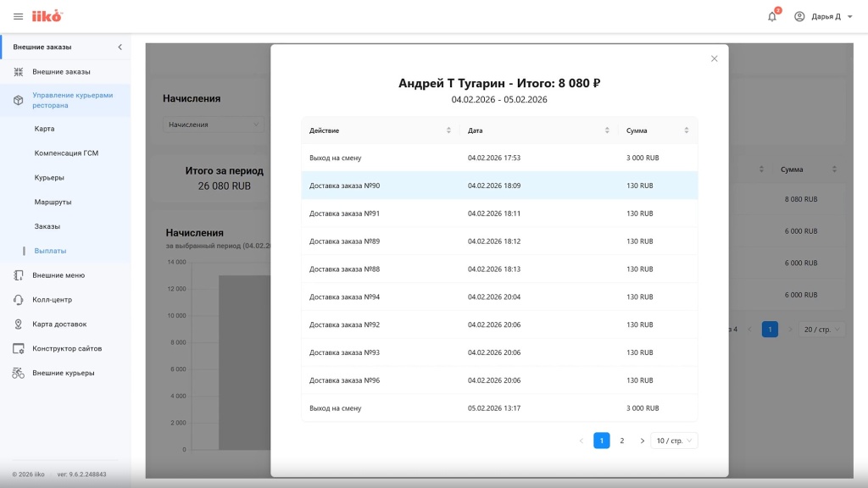Click the Управление курьерами ресторана box icon
Viewport: 868px width, 488px height.
(19, 100)
